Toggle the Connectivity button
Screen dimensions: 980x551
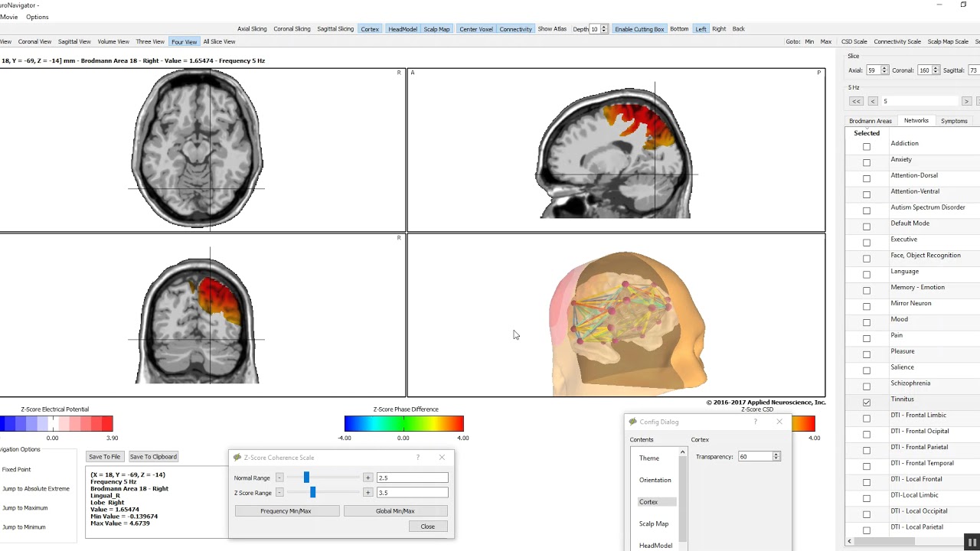[x=515, y=29]
